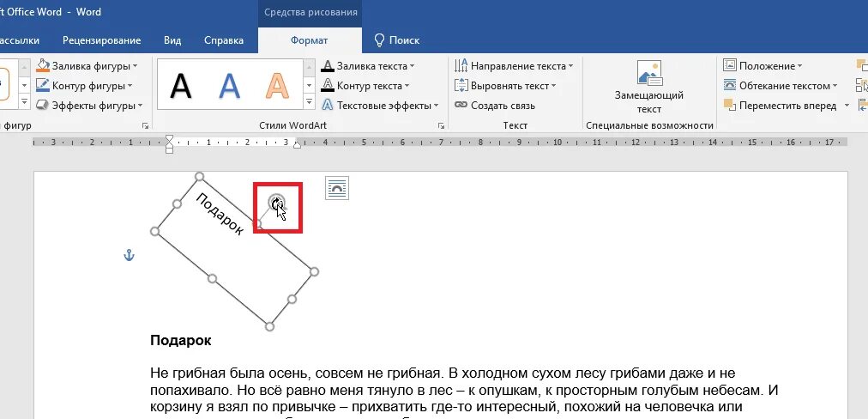Select the Формат drawing tools tab
868x419 pixels.
(310, 40)
